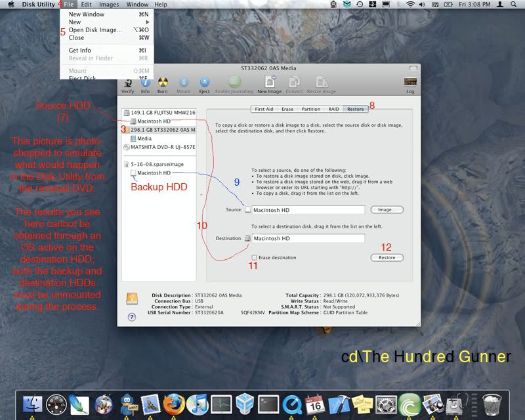Click the Time Machine menu bar icon

pos(360,5)
